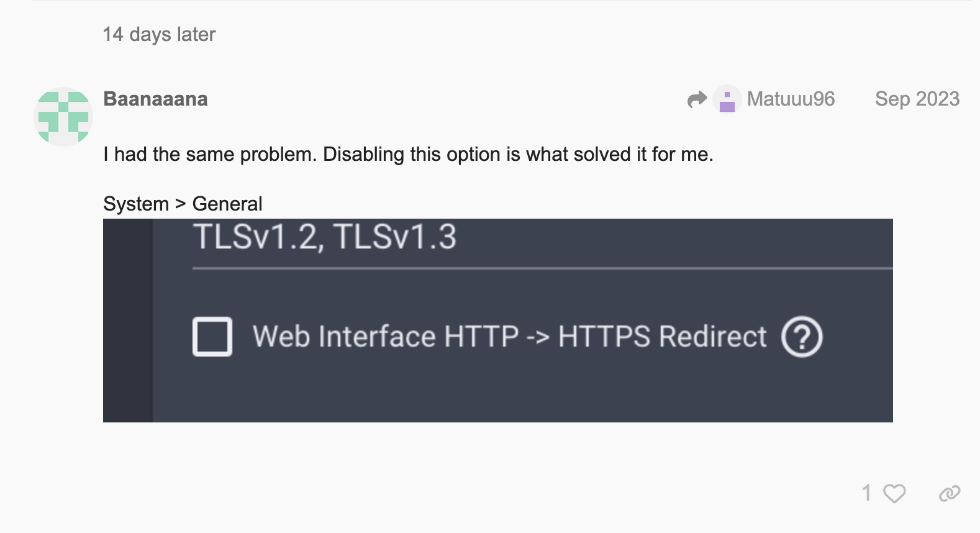Screen dimensions: 980x533
Task: Like the post with the heart icon
Action: 894,494
